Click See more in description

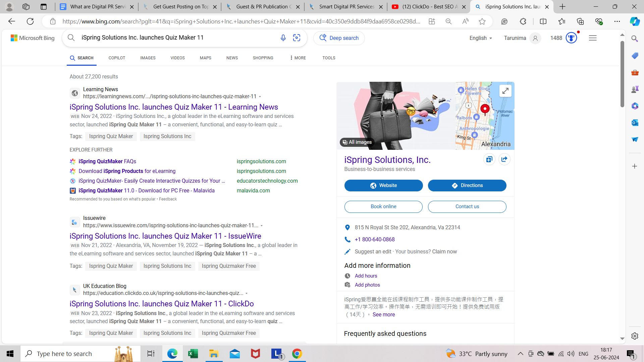tap(384, 315)
